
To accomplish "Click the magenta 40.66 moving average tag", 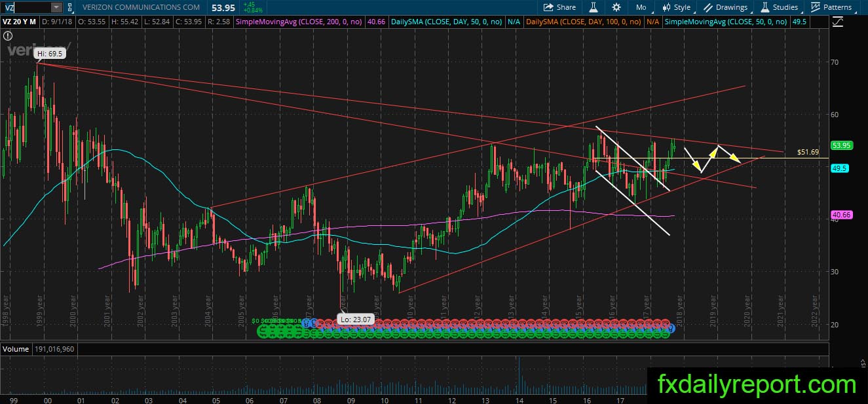I will pyautogui.click(x=841, y=214).
